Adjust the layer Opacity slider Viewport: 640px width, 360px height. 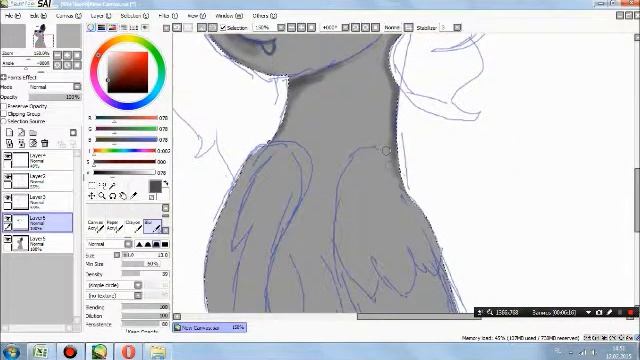coord(55,97)
